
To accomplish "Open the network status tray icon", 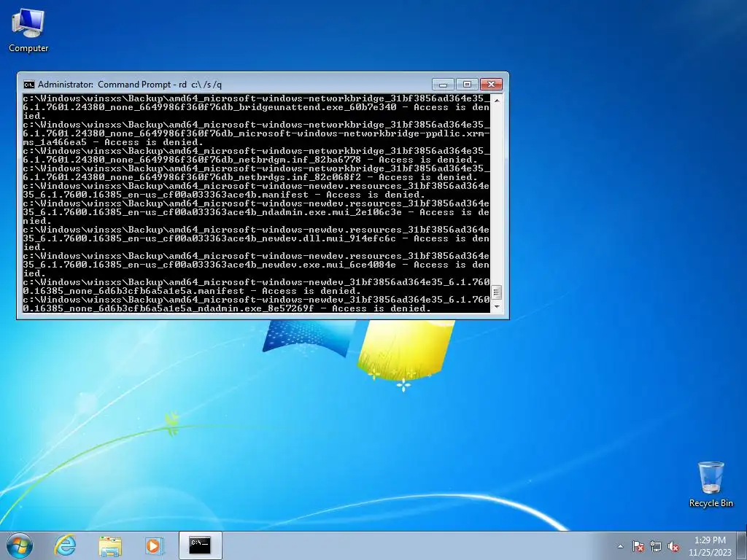I will (x=656, y=546).
